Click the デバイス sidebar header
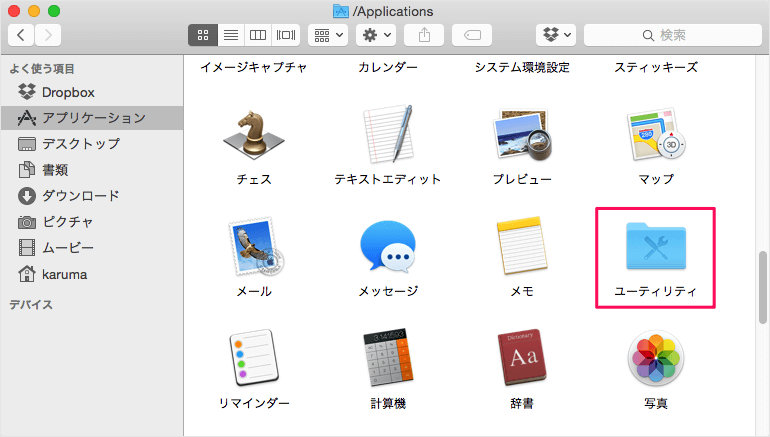 tap(31, 304)
